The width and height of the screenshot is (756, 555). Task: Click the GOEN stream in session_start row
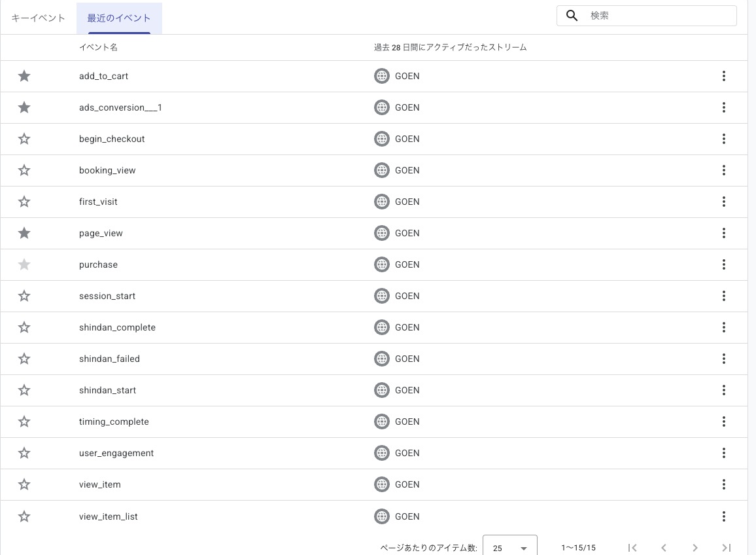click(407, 296)
